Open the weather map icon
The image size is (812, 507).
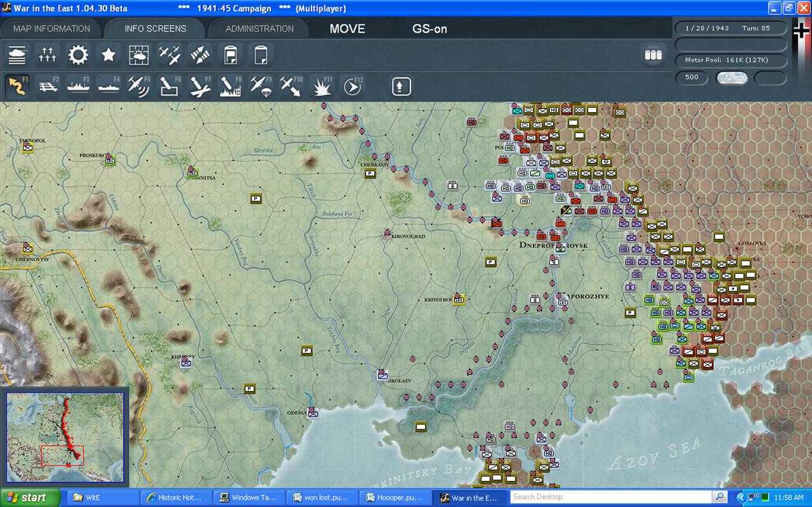(139, 55)
